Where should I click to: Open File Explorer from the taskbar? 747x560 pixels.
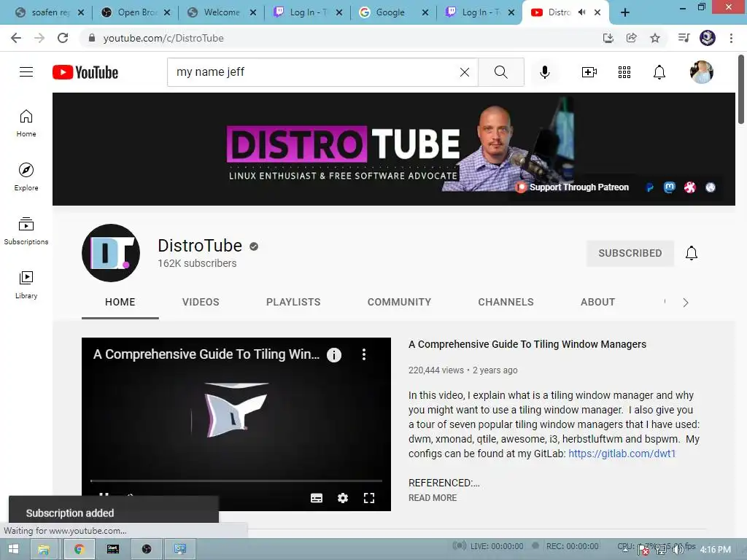point(44,549)
